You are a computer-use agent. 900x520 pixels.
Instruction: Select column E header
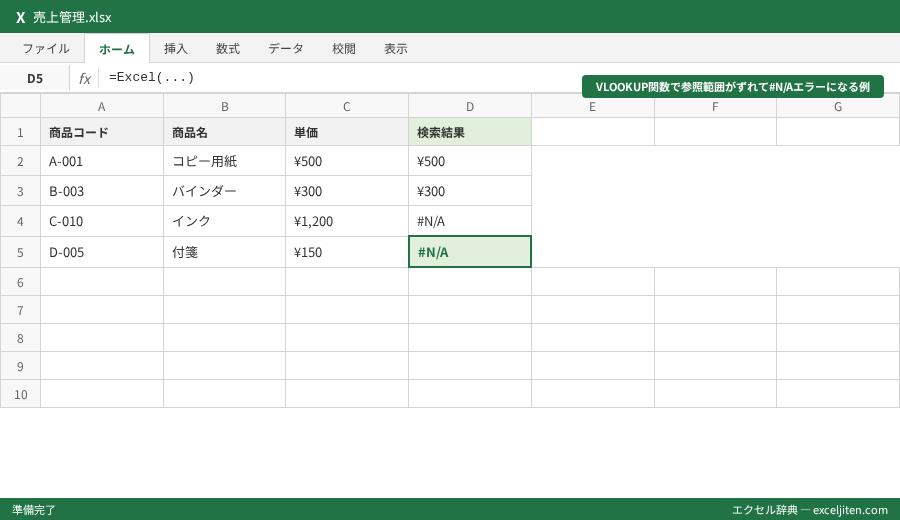click(593, 106)
